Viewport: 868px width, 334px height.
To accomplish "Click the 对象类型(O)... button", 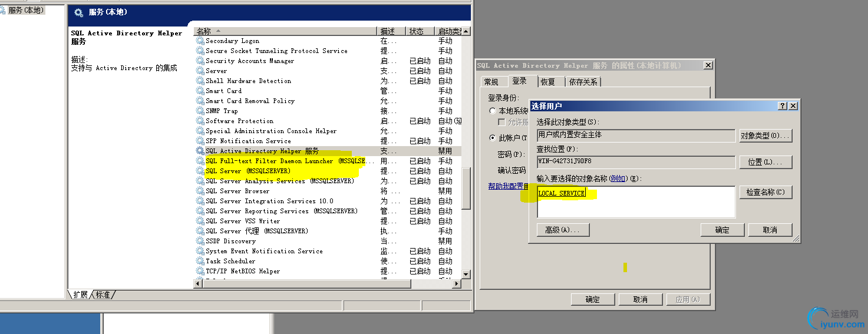I will click(766, 135).
